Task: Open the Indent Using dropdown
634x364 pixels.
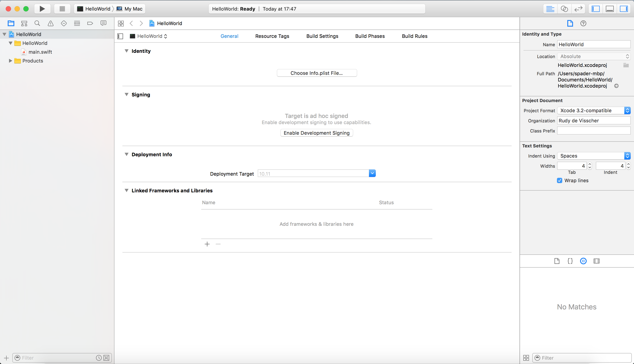Action: tap(594, 156)
